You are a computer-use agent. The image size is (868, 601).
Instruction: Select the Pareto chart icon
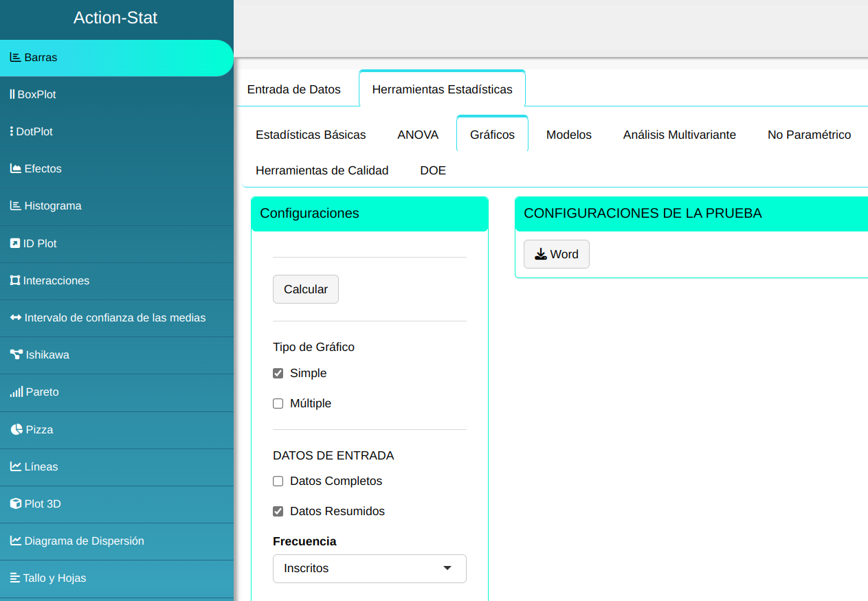point(16,392)
